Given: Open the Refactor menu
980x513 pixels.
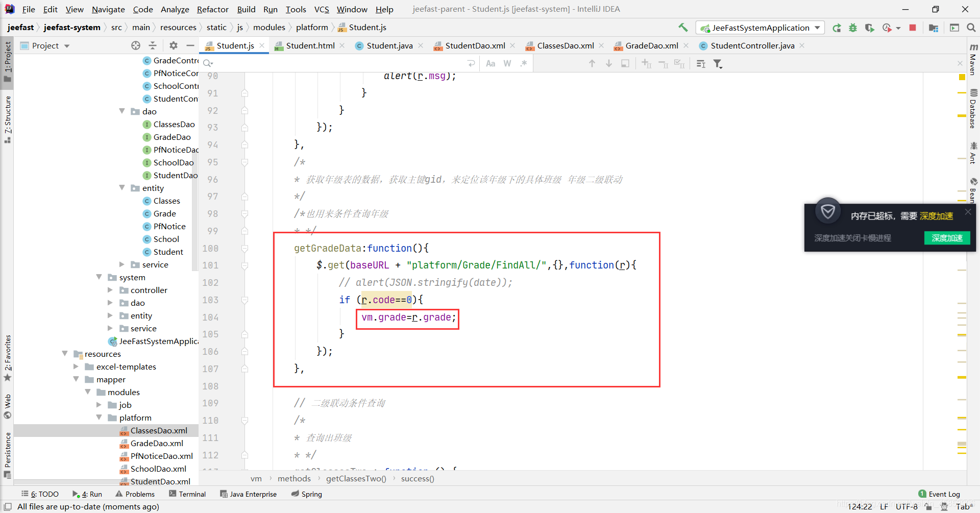Looking at the screenshot, I should pyautogui.click(x=212, y=9).
